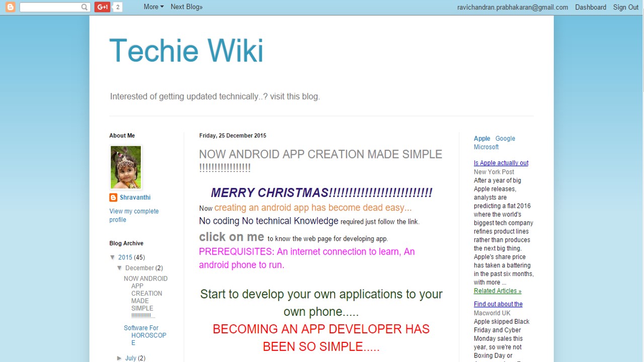Open Software For HOROSCOPE archive post
The width and height of the screenshot is (644, 362).
[145, 335]
